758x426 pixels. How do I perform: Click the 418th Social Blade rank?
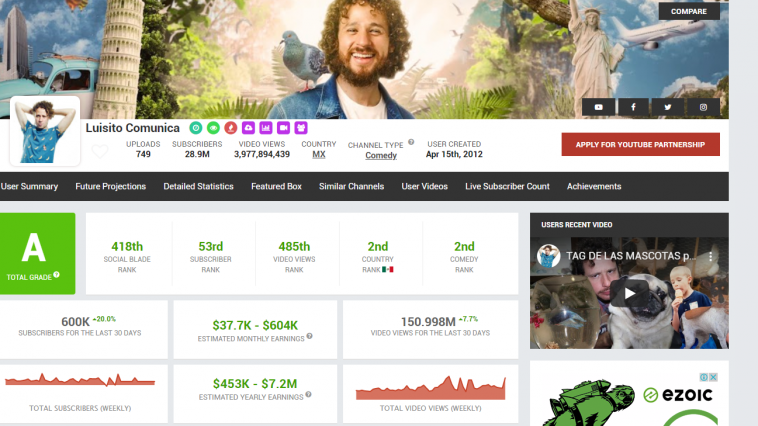[x=127, y=247]
